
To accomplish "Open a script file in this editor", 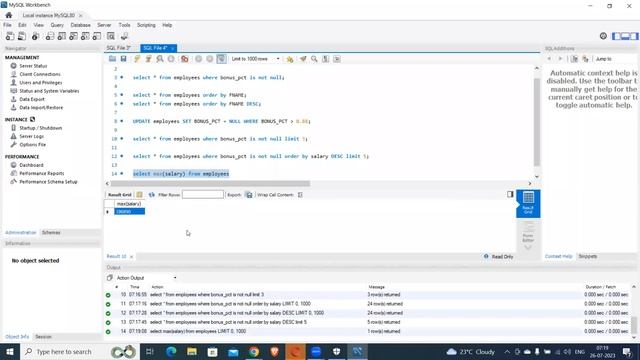I will click(112, 59).
